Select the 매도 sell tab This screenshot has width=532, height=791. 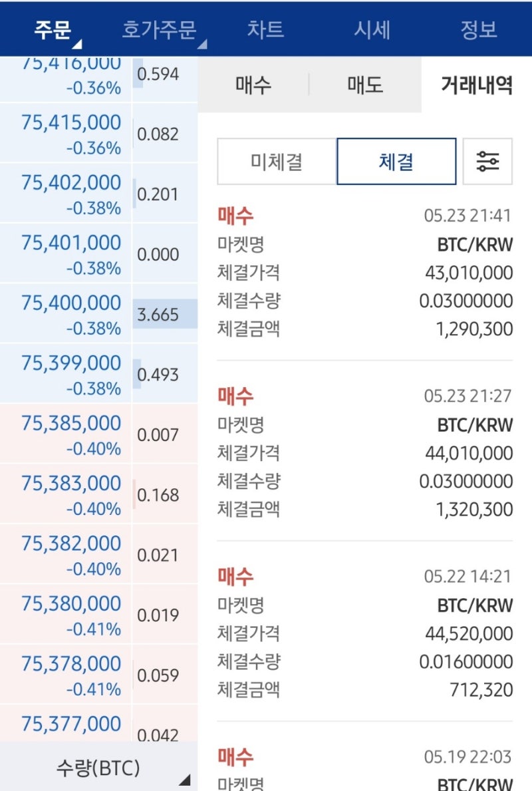click(365, 84)
